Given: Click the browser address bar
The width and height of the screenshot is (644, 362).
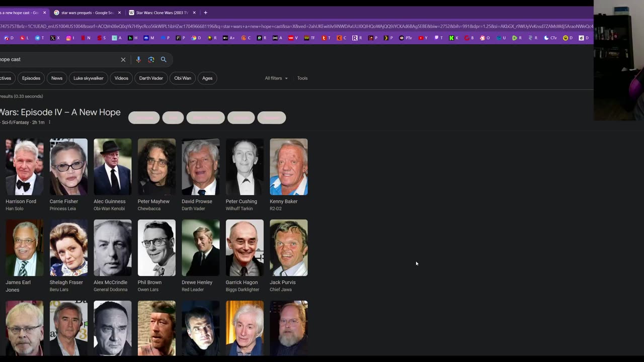Looking at the screenshot, I should (297, 26).
